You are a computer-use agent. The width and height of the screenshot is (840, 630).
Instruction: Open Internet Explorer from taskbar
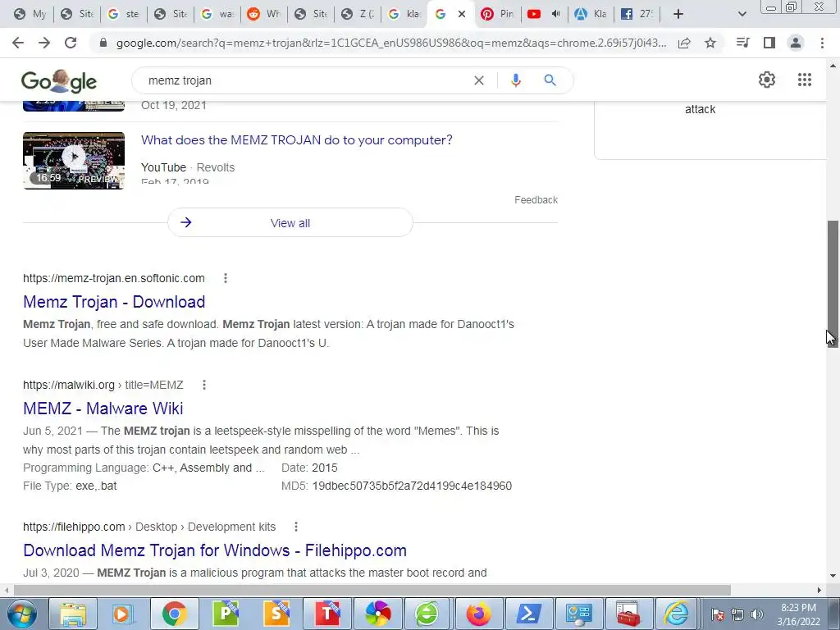[x=677, y=614]
